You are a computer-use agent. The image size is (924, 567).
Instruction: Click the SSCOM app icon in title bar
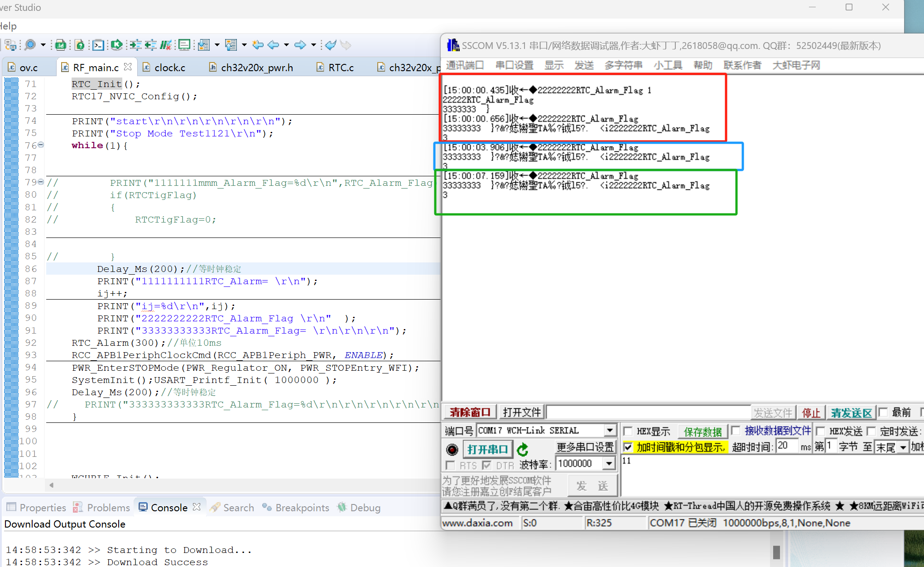[x=453, y=45]
